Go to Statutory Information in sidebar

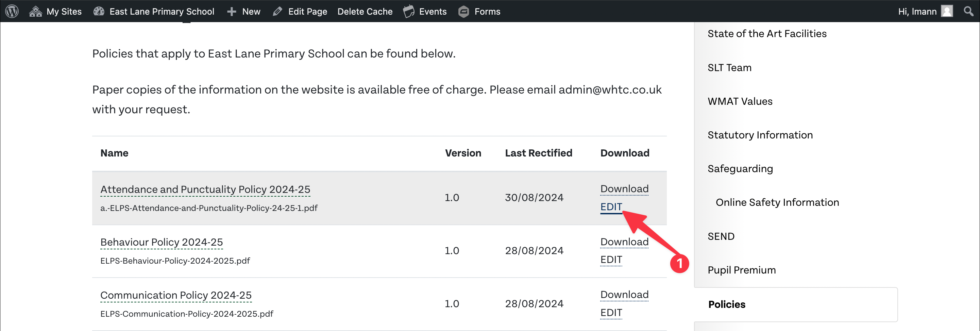tap(760, 135)
